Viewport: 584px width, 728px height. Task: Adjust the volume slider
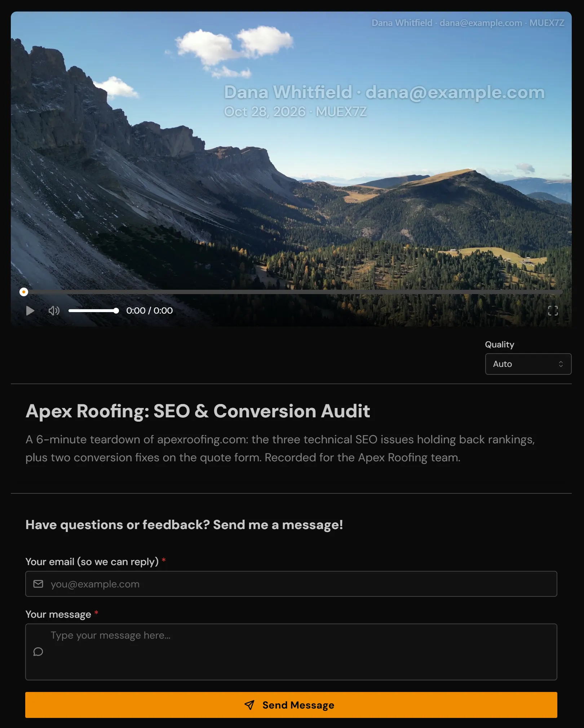tap(94, 311)
